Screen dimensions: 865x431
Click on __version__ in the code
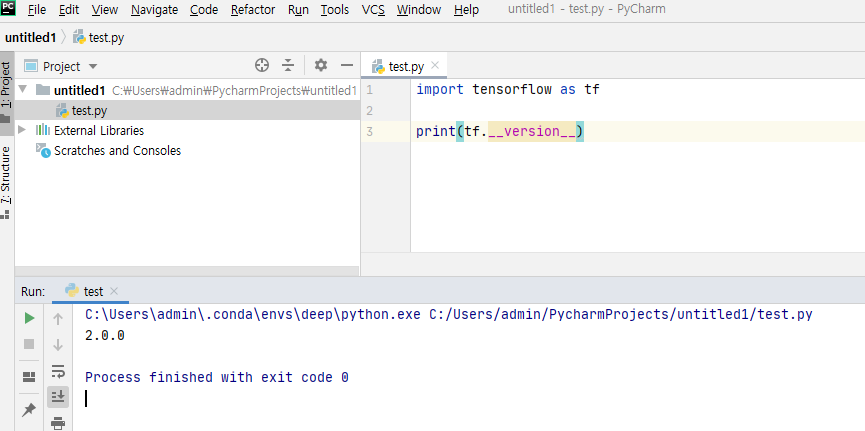(532, 132)
